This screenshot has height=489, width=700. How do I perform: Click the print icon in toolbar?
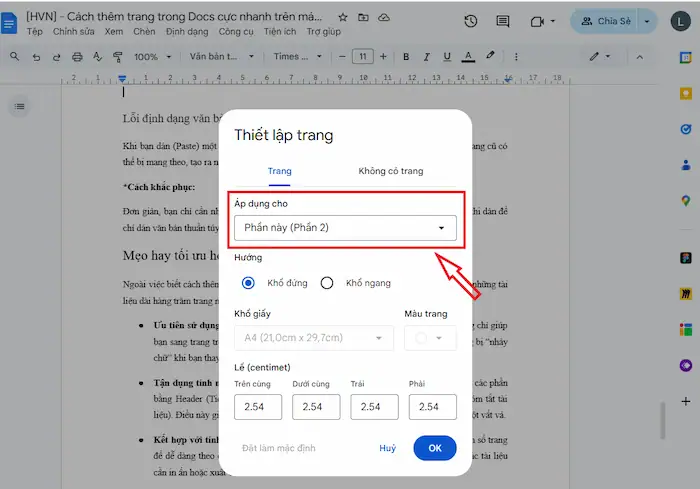tap(78, 57)
